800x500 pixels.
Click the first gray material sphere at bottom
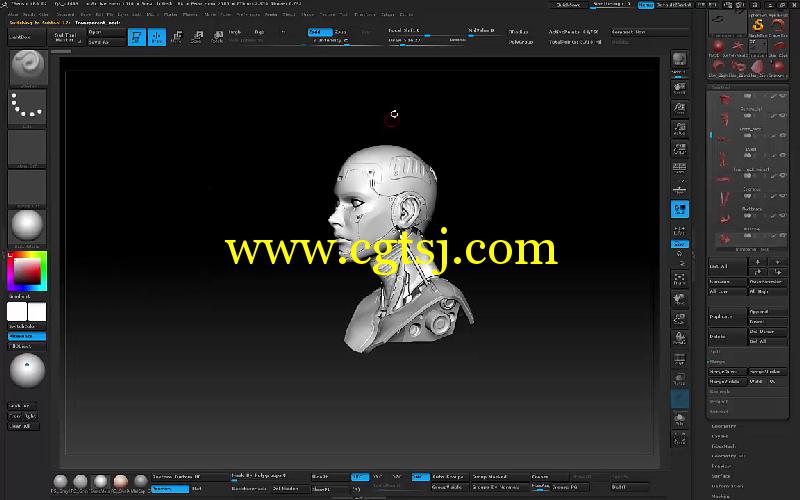[60, 482]
